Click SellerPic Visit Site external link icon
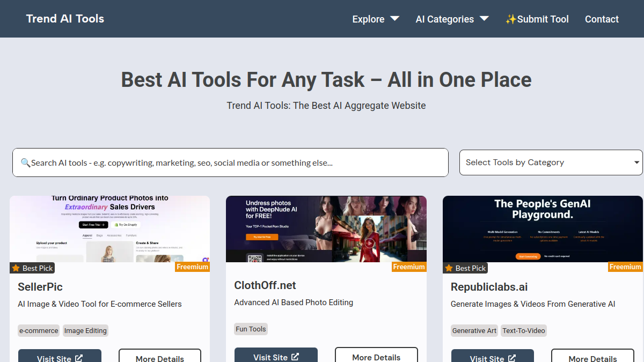644x362 pixels. (x=79, y=358)
